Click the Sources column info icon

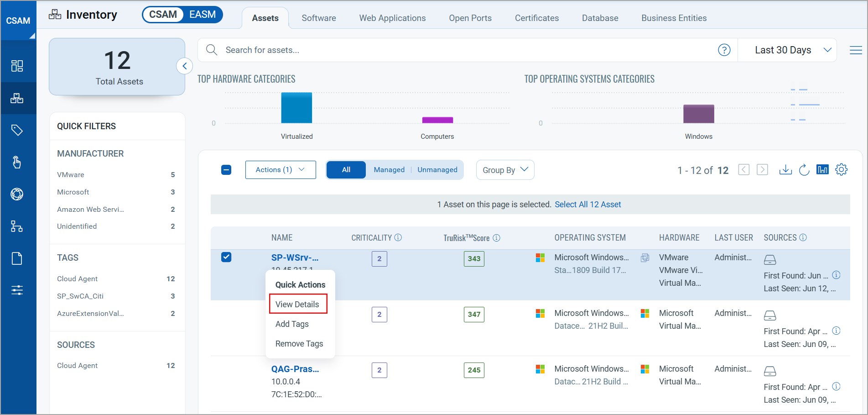(x=803, y=237)
